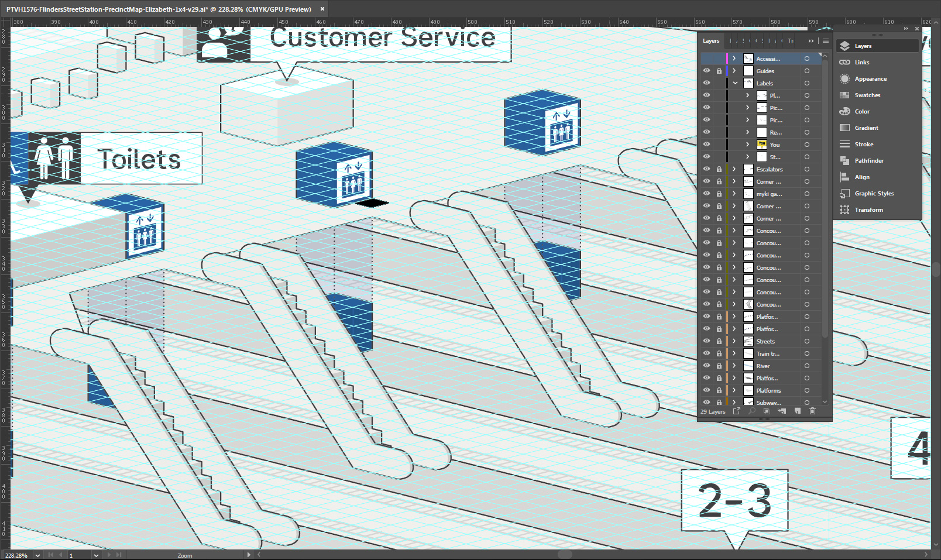Image resolution: width=941 pixels, height=560 pixels.
Task: Show more panel tabs with double chevron
Action: pyautogui.click(x=811, y=41)
